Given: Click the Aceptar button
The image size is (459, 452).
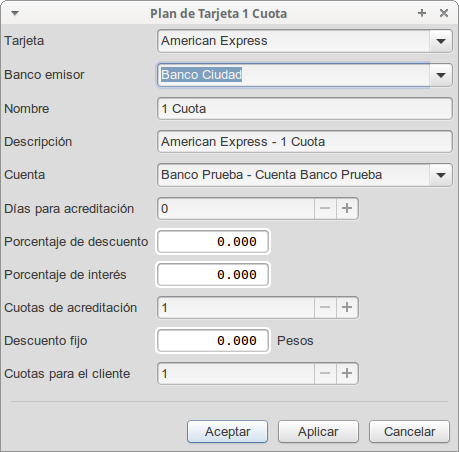Looking at the screenshot, I should (227, 432).
